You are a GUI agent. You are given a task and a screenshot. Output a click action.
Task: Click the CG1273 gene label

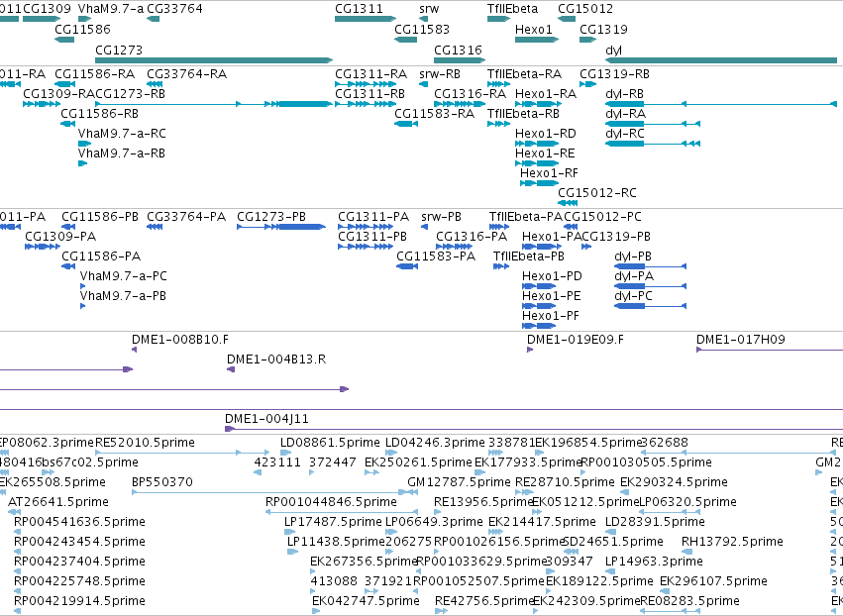pos(119,50)
